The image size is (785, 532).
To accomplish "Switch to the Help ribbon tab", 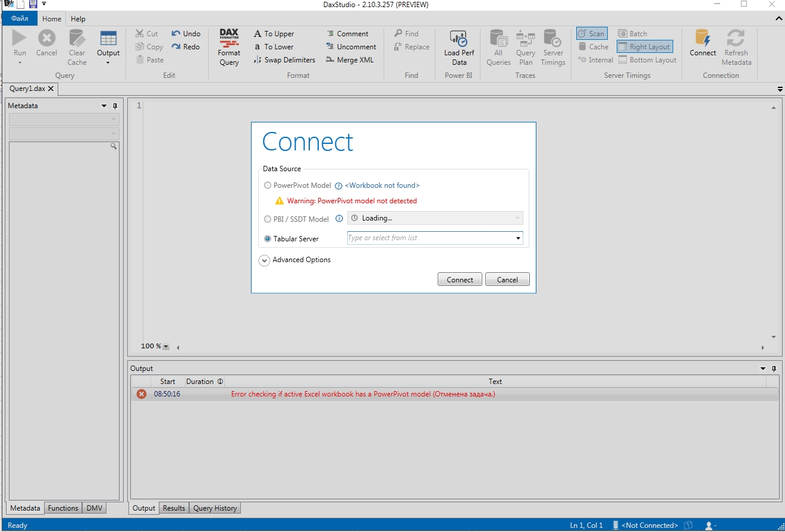I will tap(78, 18).
